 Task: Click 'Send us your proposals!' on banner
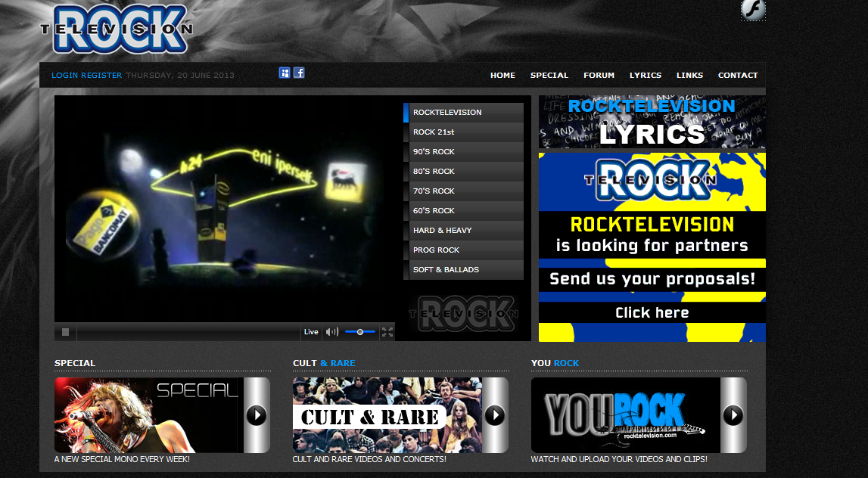(652, 279)
